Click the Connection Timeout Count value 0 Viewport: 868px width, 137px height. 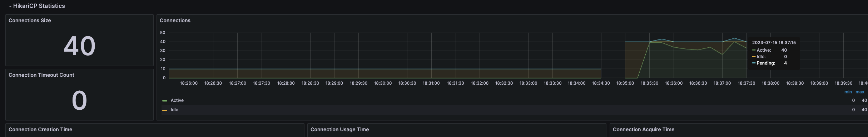pyautogui.click(x=79, y=101)
